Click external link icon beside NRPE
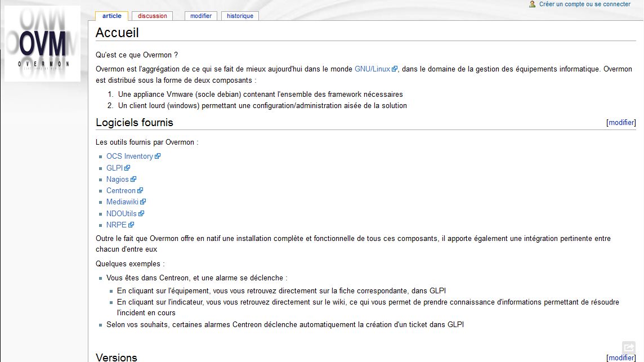 131,225
